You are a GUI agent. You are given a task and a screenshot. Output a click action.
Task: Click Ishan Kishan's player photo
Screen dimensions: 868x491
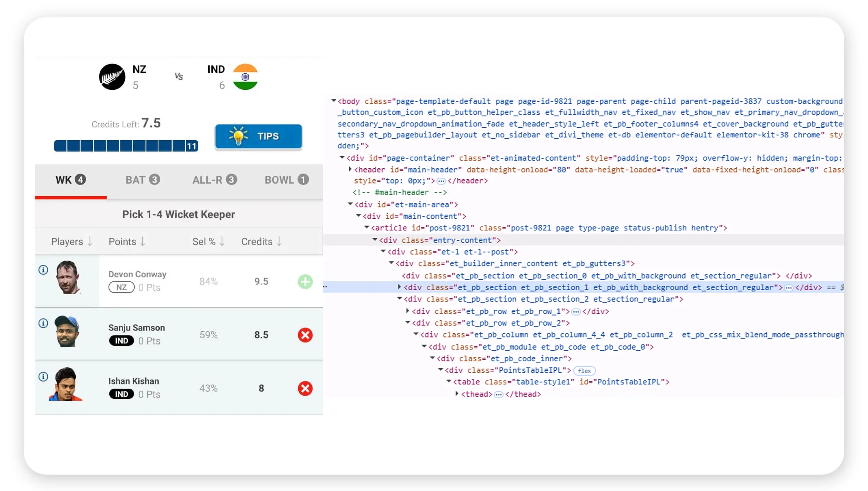click(66, 384)
